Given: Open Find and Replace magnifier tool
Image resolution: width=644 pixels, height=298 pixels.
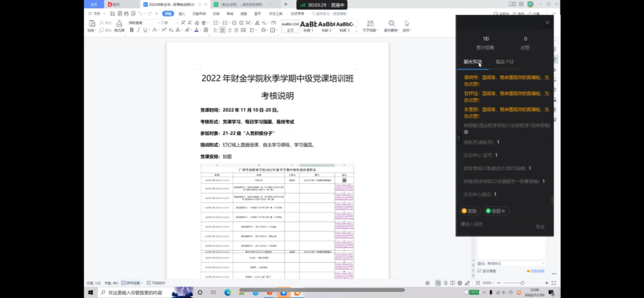Looking at the screenshot, I should point(390,24).
